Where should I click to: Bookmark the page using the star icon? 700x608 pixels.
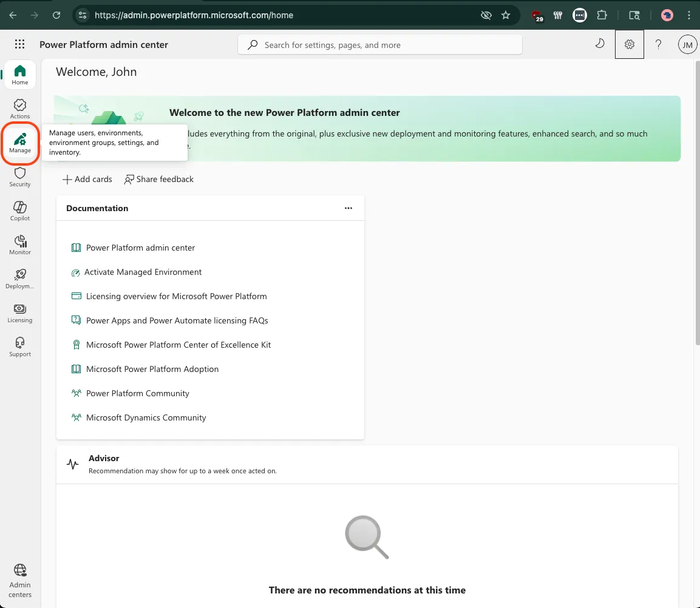(x=506, y=15)
